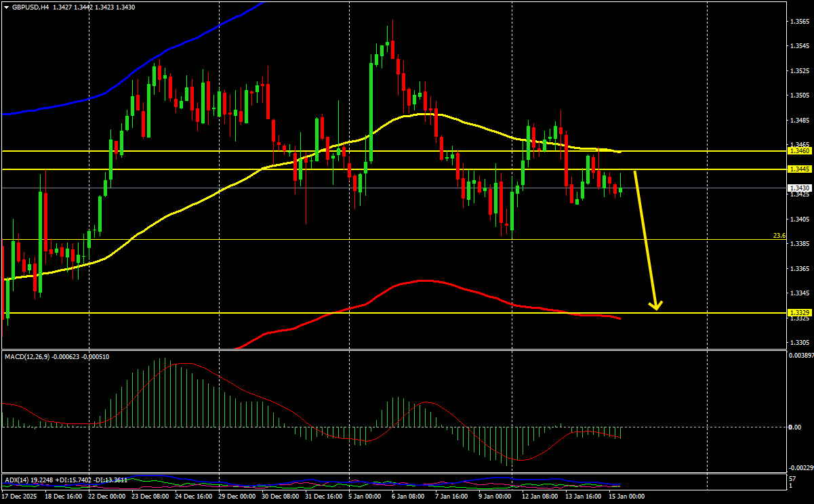Click the 12 Jan 08:00 time label
Screen dimensions: 814x504
539,497
